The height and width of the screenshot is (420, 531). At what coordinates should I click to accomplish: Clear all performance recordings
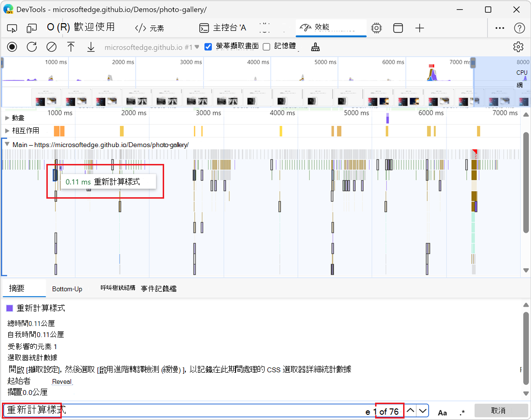pos(52,47)
